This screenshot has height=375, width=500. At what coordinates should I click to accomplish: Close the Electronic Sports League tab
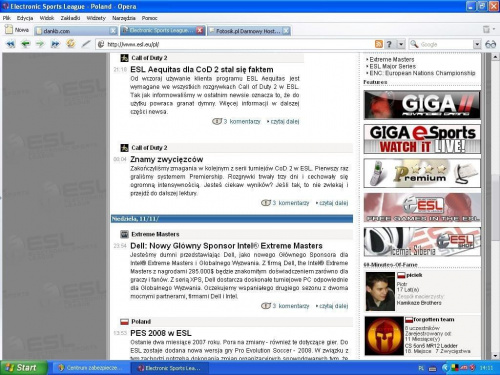[x=200, y=30]
